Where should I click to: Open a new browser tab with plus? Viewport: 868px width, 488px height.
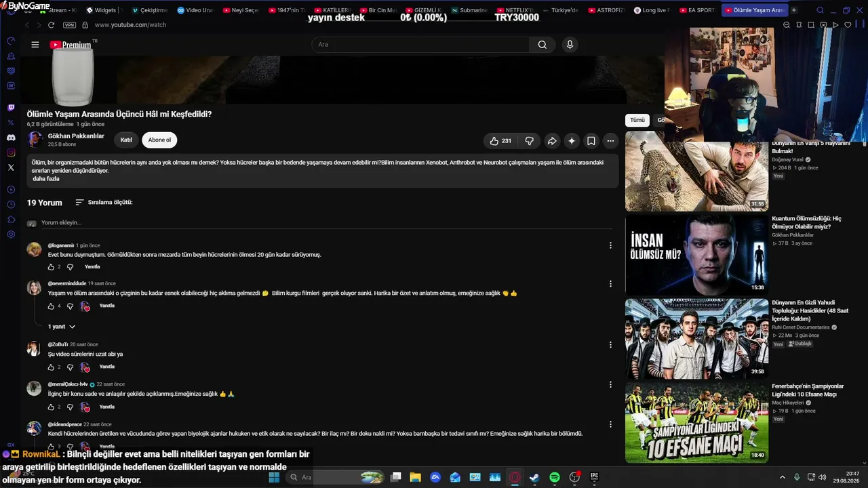tap(794, 10)
